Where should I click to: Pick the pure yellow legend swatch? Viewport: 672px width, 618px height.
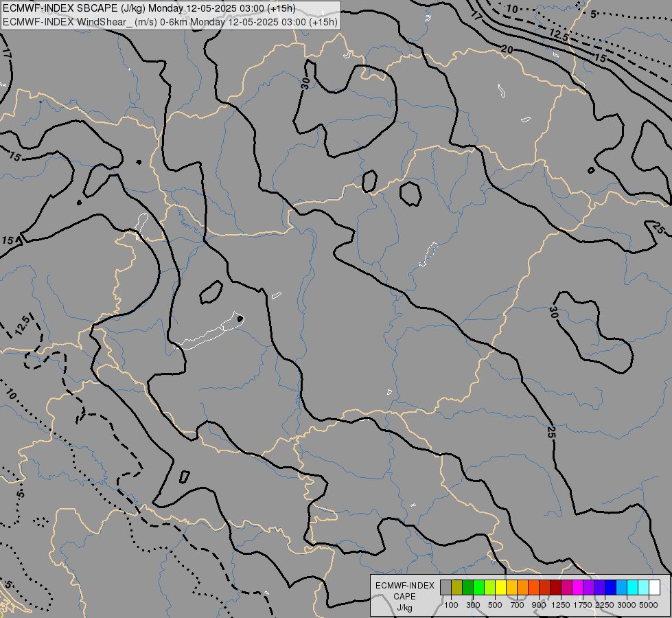pyautogui.click(x=500, y=587)
